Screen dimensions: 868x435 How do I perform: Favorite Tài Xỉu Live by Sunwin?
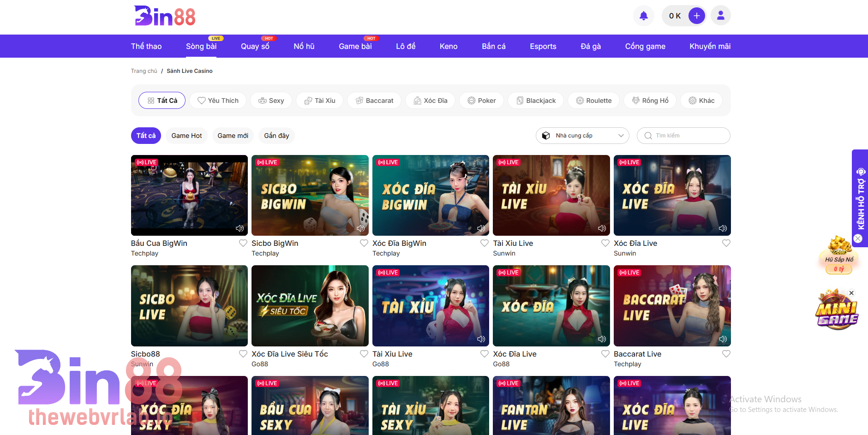coord(605,243)
